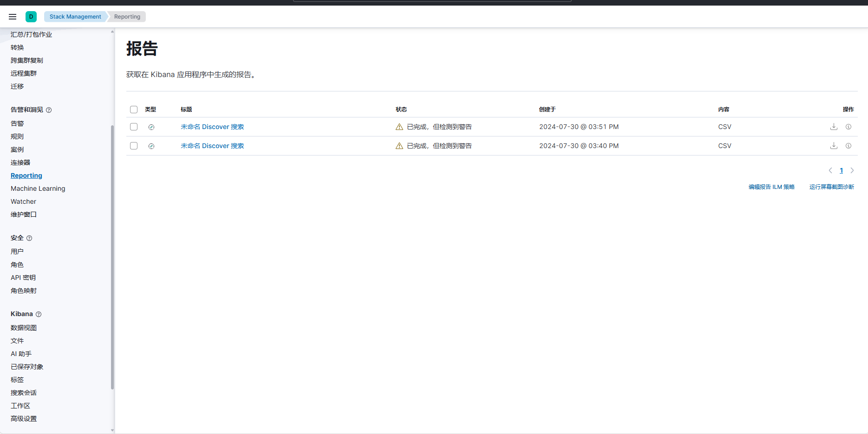Click the Discover type icon in the 03:40 PM row
This screenshot has height=434, width=868.
[151, 146]
